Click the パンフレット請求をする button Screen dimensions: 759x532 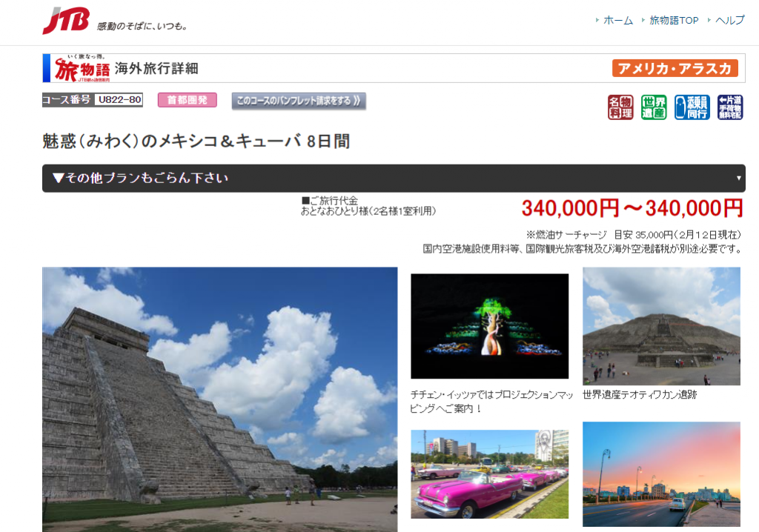click(299, 101)
